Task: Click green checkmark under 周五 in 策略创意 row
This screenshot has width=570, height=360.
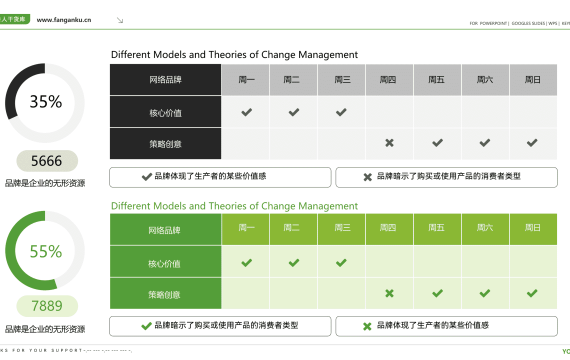Action: 437,293
